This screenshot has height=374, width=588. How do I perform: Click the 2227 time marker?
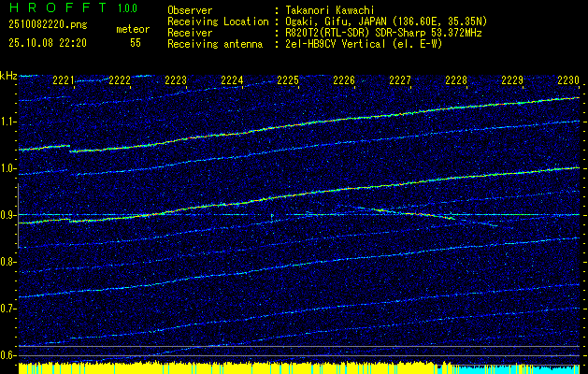(400, 80)
